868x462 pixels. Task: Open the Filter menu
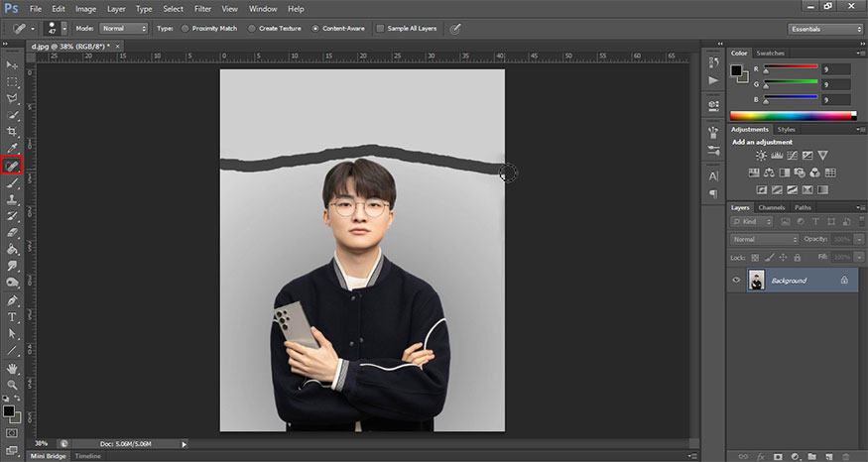(x=202, y=9)
